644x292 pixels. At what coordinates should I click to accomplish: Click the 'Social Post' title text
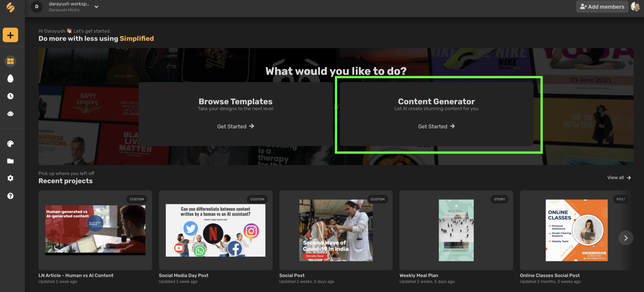pyautogui.click(x=292, y=276)
